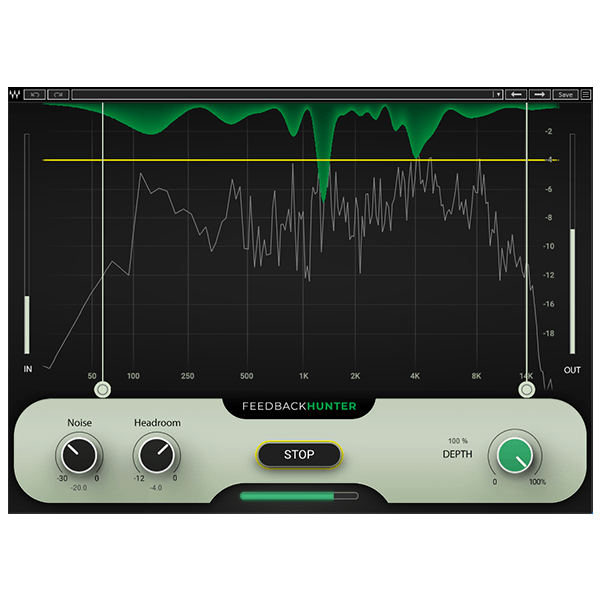This screenshot has width=600, height=600.
Task: Expand the preset dropdown arrow
Action: point(498,94)
